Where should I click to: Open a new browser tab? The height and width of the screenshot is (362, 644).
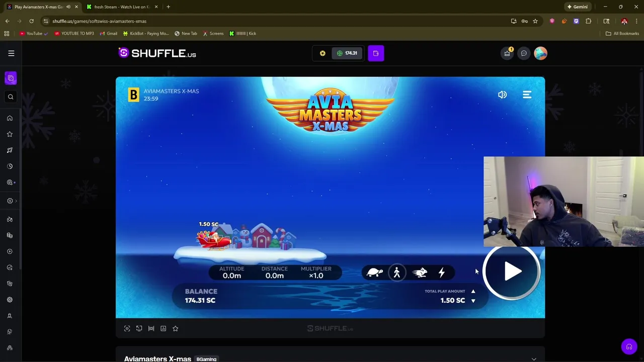tap(168, 7)
